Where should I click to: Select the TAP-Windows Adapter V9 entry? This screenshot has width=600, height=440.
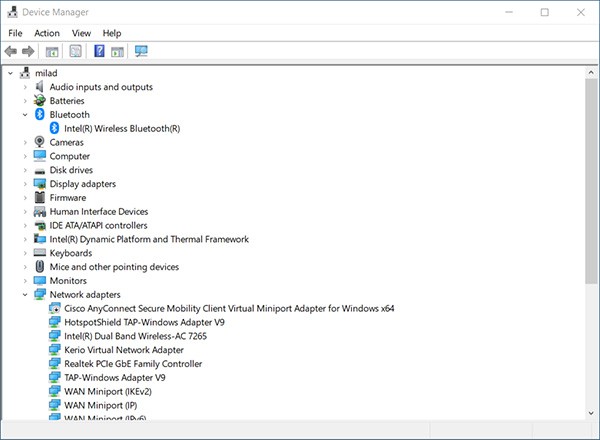(115, 377)
